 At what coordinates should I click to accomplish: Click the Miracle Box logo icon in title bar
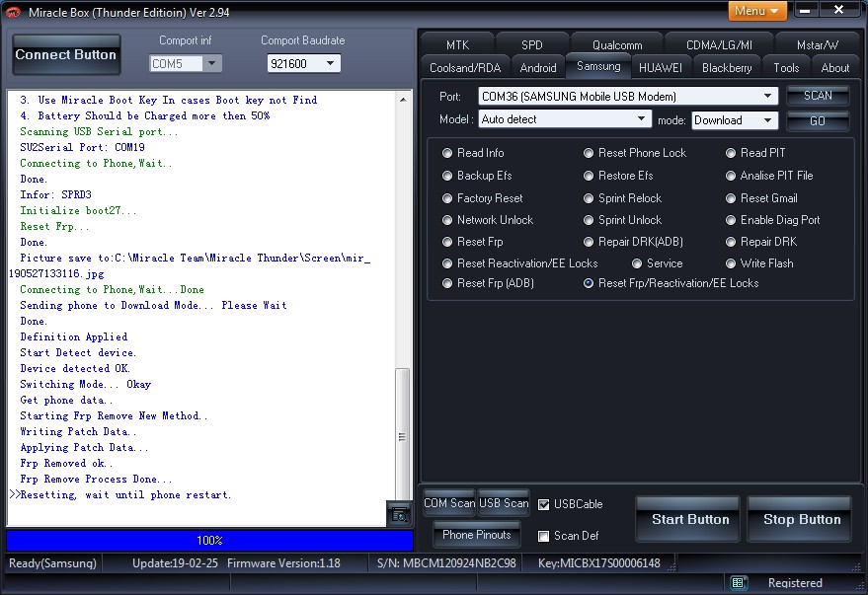tap(13, 12)
